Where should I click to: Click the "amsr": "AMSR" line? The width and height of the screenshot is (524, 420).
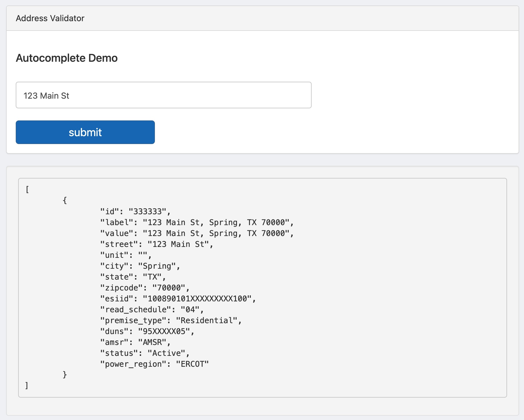(135, 342)
